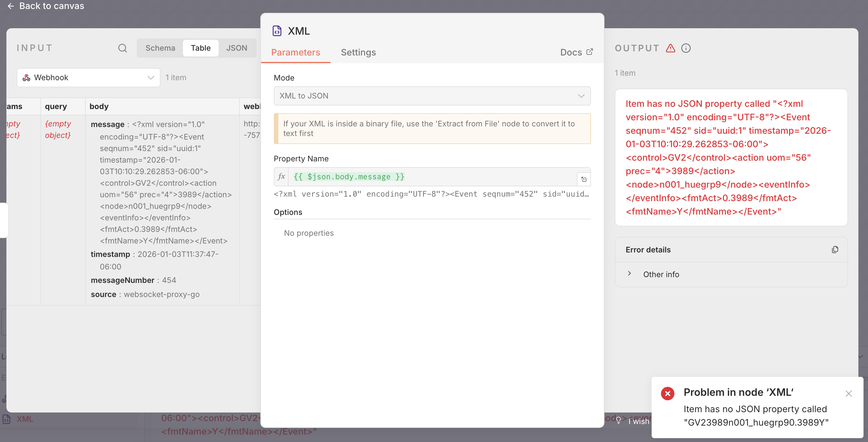Open the input search magnifier
Viewport: 868px width, 442px height.
pyautogui.click(x=122, y=48)
